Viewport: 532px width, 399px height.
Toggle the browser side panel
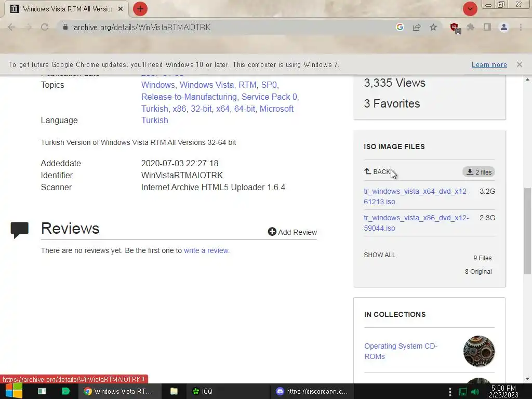click(x=487, y=27)
